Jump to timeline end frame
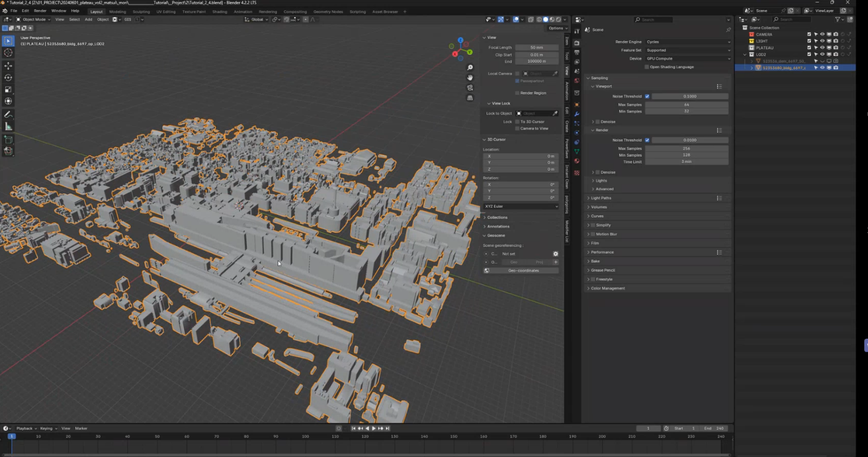This screenshot has height=457, width=868. [388, 429]
